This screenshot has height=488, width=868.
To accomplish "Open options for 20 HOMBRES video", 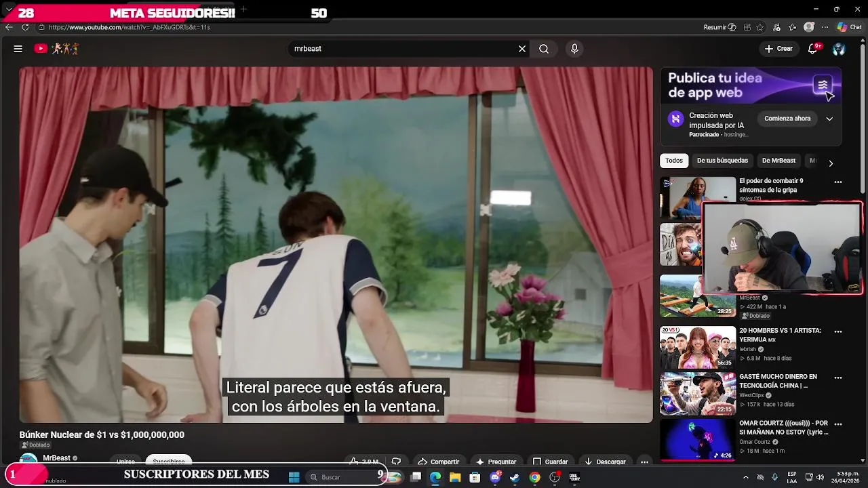I will [838, 331].
